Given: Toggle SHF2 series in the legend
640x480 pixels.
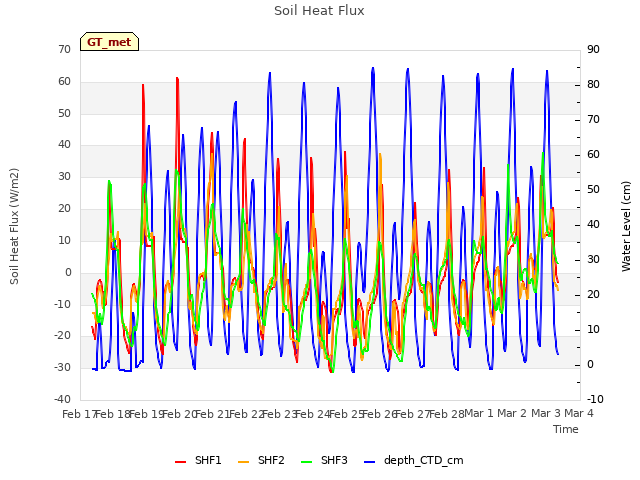Looking at the screenshot, I should point(261,460).
